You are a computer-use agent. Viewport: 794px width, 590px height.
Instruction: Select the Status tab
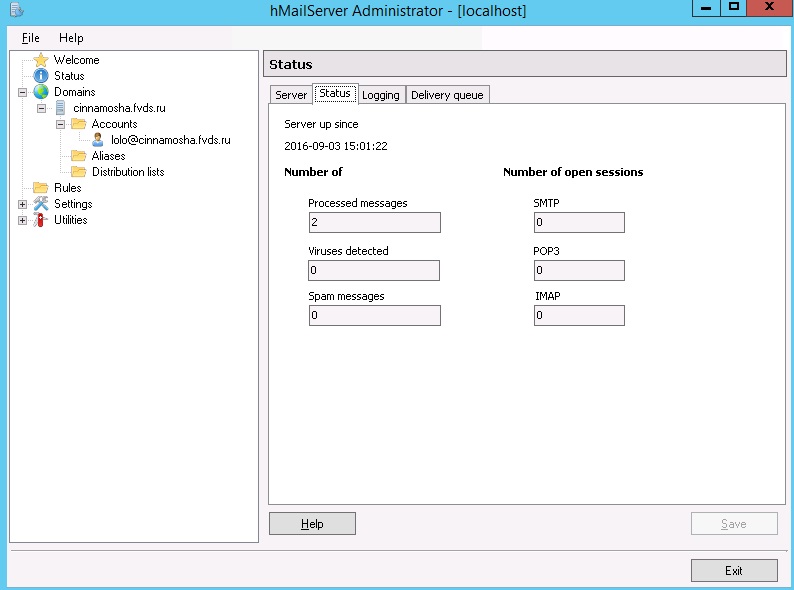[335, 93]
